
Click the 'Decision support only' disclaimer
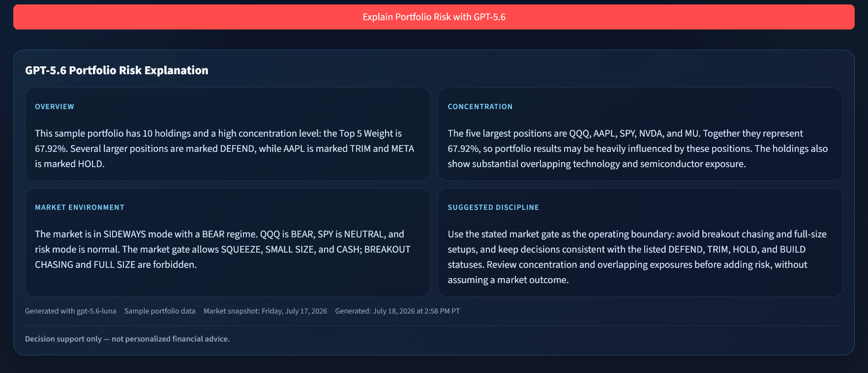[x=127, y=339]
